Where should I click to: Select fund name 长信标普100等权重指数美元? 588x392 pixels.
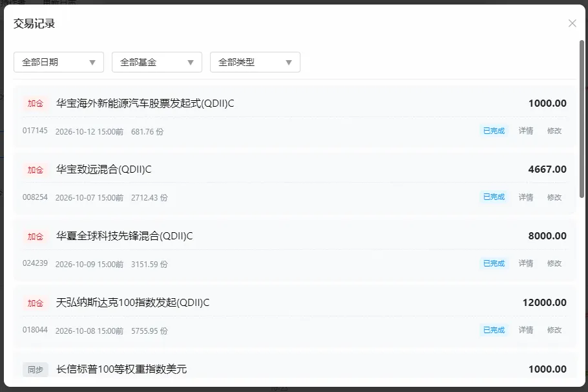pyautogui.click(x=121, y=369)
